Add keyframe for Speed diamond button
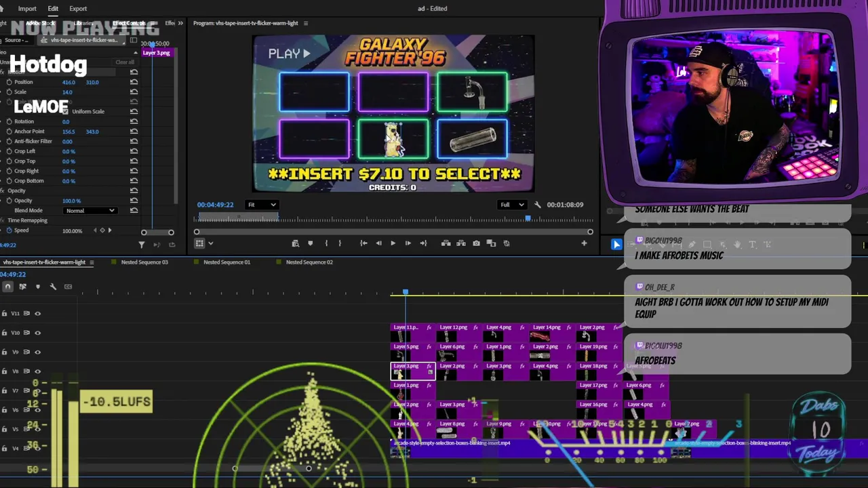This screenshot has width=868, height=488. coord(102,230)
